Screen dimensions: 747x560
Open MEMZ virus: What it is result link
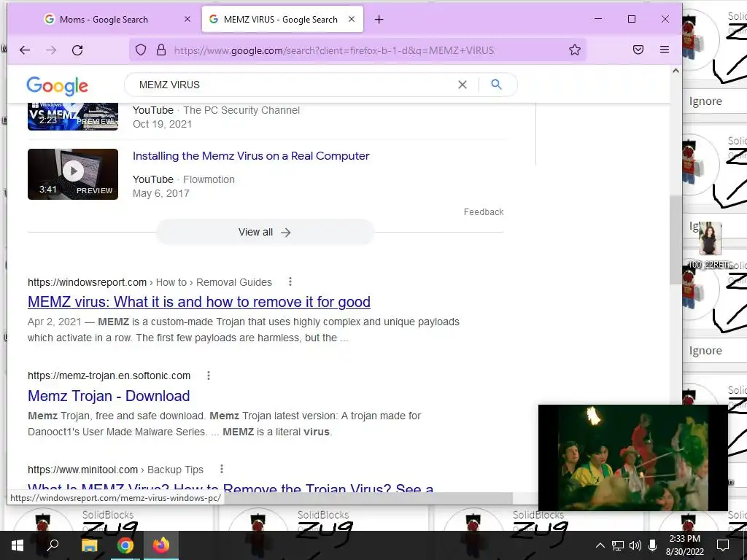pyautogui.click(x=199, y=302)
